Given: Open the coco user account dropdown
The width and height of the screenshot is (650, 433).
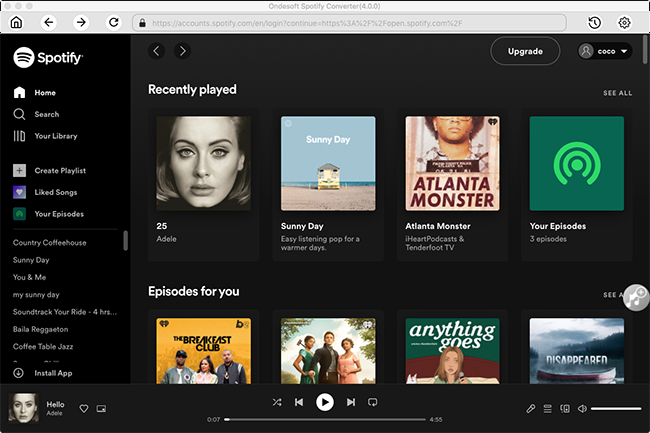Looking at the screenshot, I should click(x=604, y=51).
